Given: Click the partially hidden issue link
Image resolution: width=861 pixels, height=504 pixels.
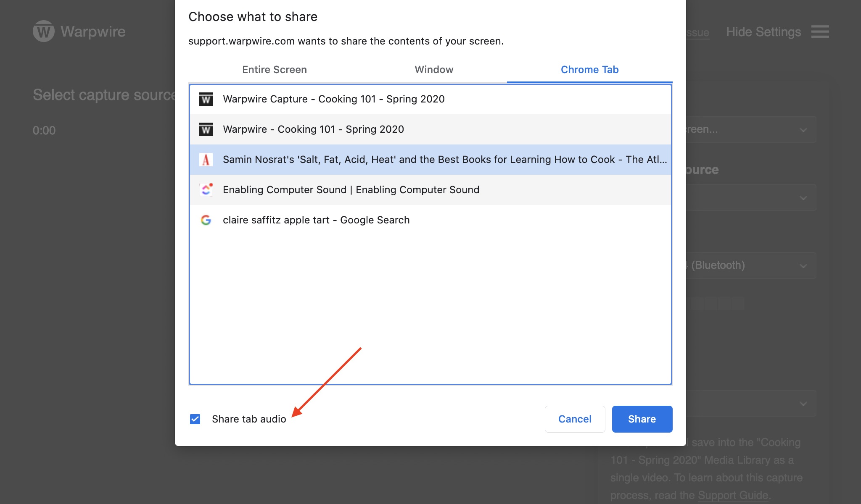Looking at the screenshot, I should click(x=698, y=33).
